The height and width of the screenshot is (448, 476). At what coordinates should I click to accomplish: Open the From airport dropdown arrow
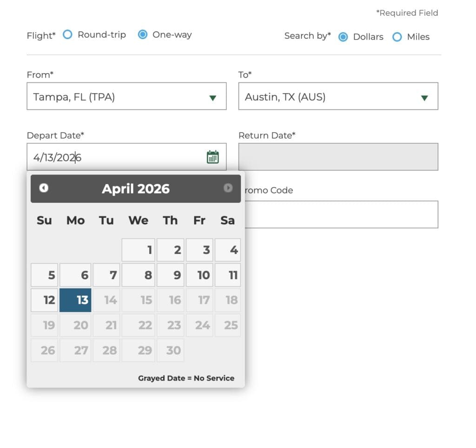click(x=213, y=97)
